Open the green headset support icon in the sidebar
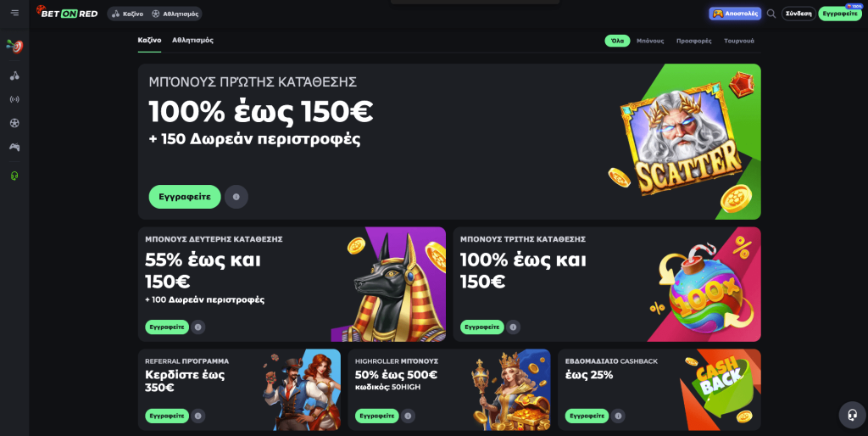This screenshot has height=436, width=868. (14, 176)
